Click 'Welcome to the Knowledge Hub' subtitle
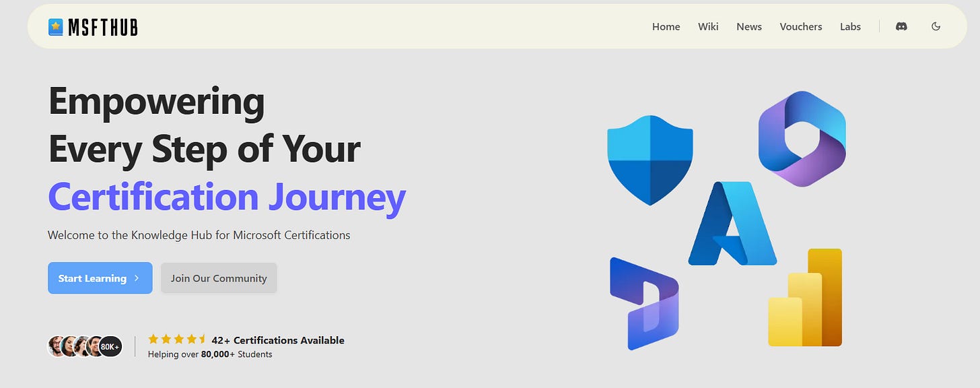Image resolution: width=980 pixels, height=388 pixels. pyautogui.click(x=199, y=235)
